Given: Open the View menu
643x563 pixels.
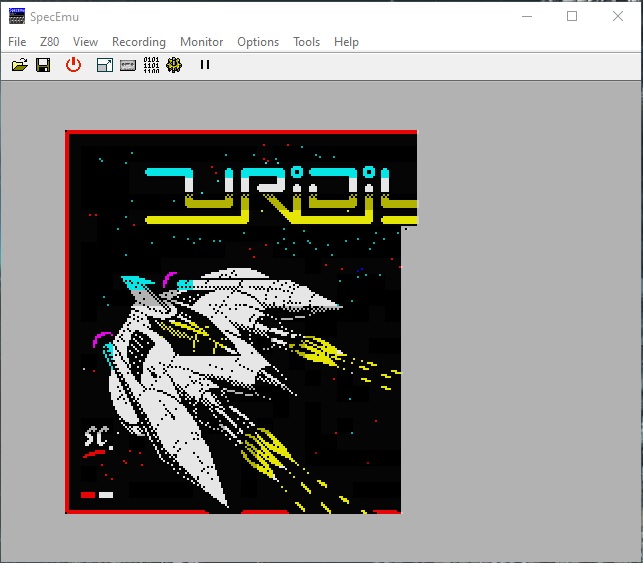Looking at the screenshot, I should (x=85, y=42).
